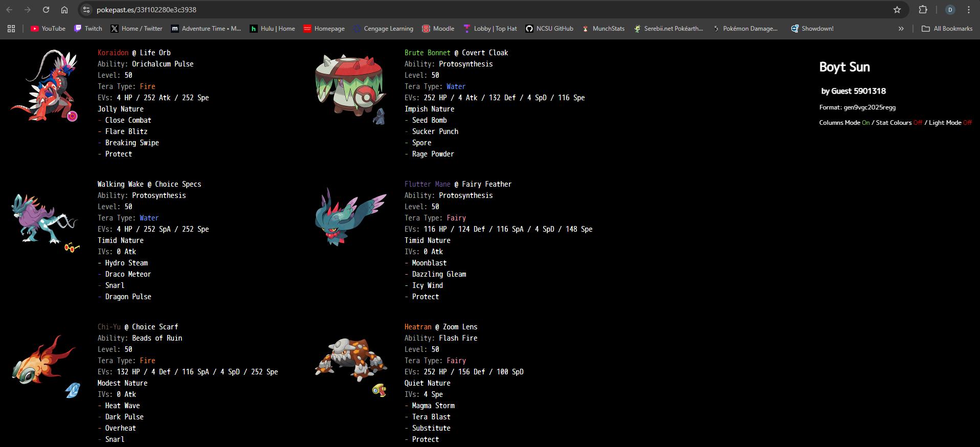Open the Serebii.net Pokéarth bookmark

tap(669, 29)
